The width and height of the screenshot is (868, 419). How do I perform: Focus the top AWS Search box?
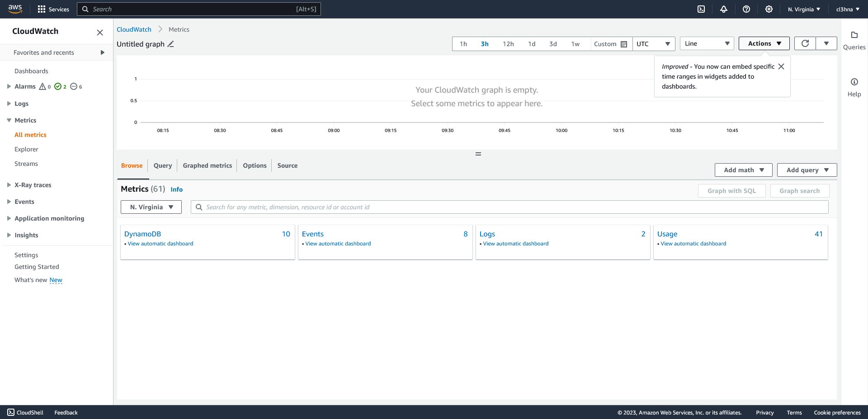(x=199, y=9)
